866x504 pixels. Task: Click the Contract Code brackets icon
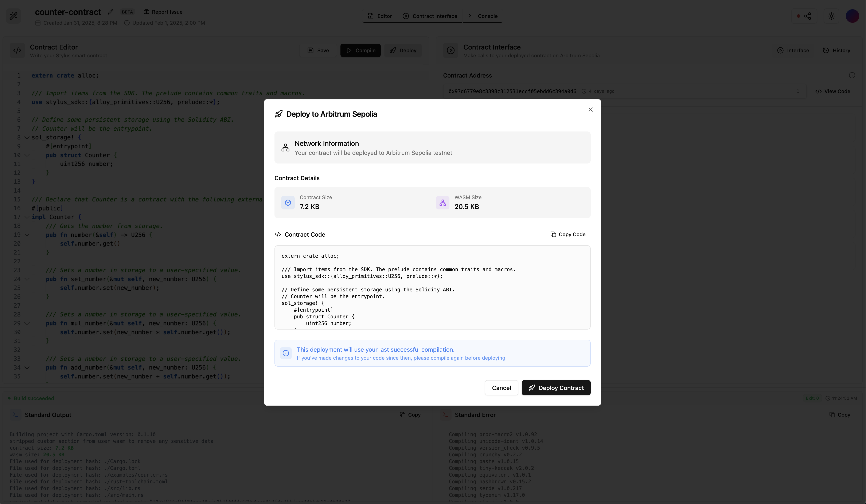coord(278,234)
